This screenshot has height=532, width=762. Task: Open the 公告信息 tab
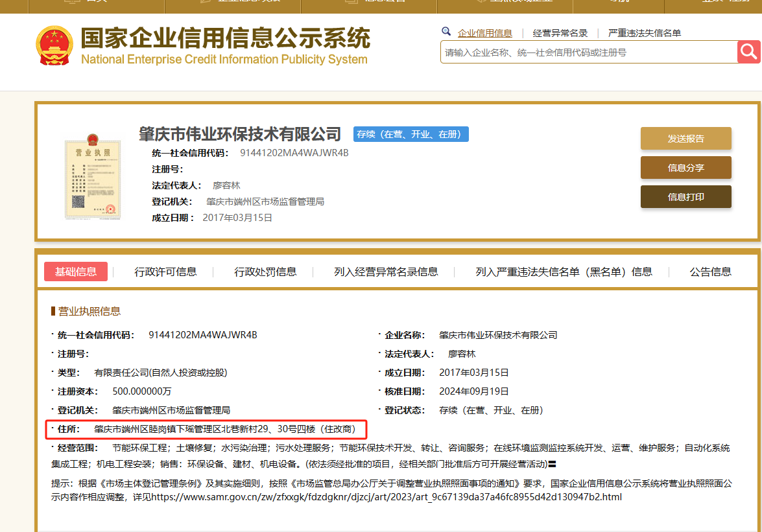pos(711,272)
